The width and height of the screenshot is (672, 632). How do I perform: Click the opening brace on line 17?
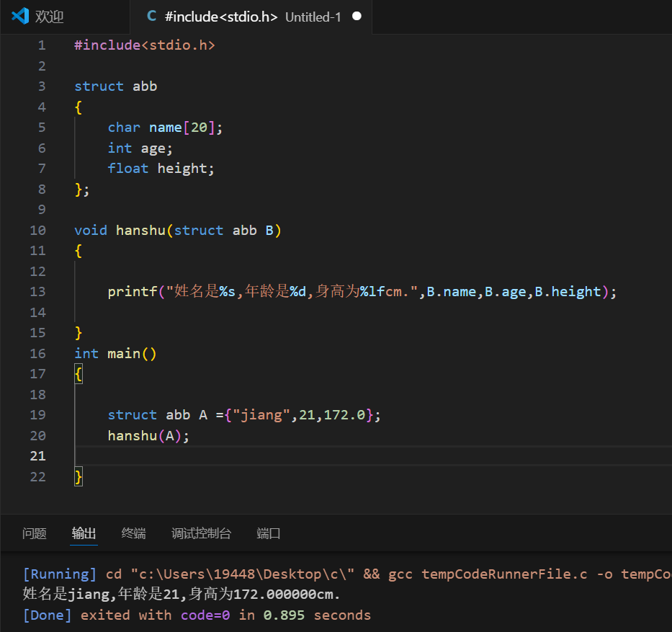[78, 374]
